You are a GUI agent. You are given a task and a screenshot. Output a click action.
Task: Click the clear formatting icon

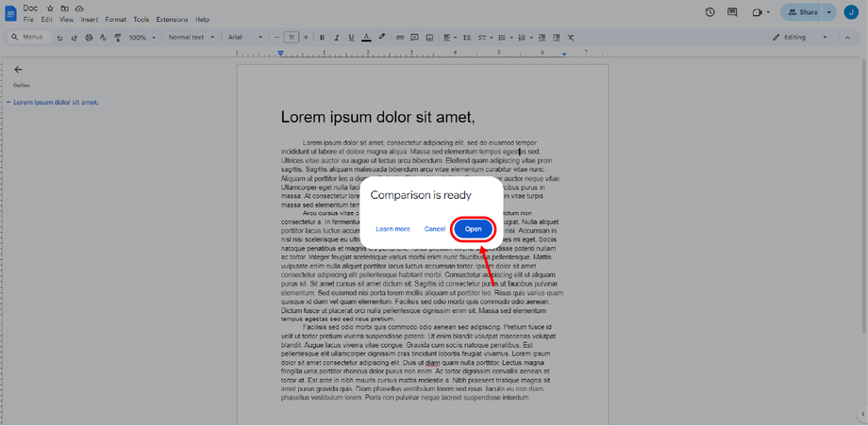tap(571, 38)
